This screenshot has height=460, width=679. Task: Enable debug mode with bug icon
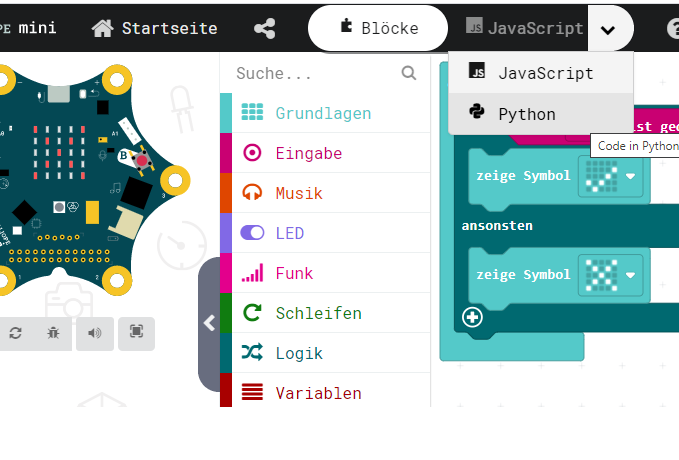(x=53, y=333)
